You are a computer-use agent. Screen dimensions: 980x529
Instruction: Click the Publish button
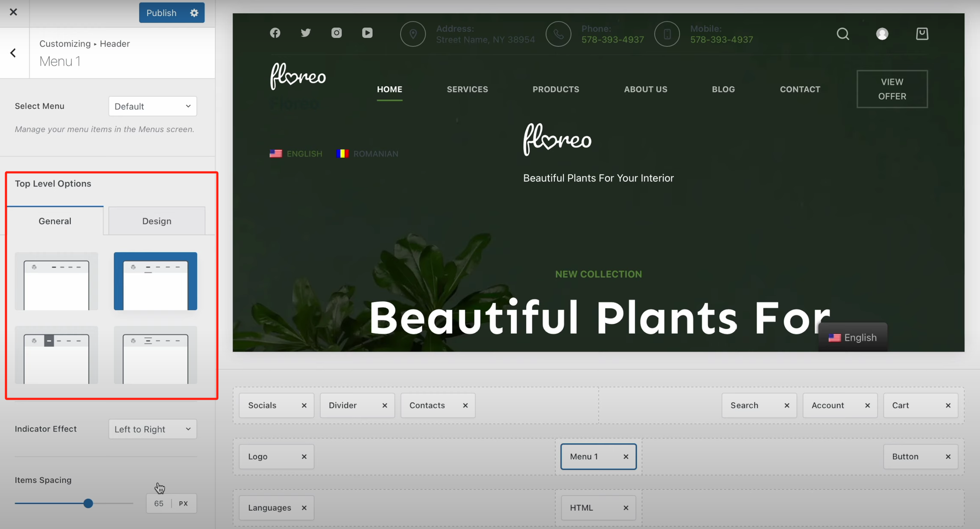tap(161, 13)
